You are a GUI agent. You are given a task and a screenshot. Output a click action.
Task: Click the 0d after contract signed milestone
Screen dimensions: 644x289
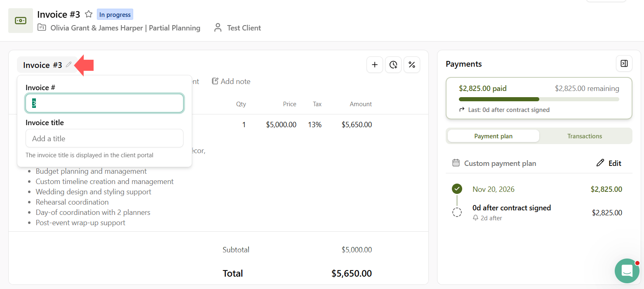click(512, 208)
